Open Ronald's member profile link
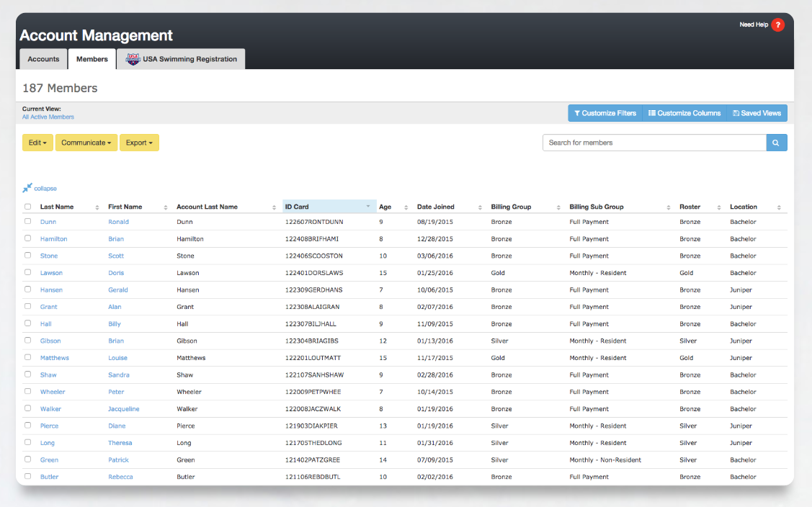 [118, 222]
